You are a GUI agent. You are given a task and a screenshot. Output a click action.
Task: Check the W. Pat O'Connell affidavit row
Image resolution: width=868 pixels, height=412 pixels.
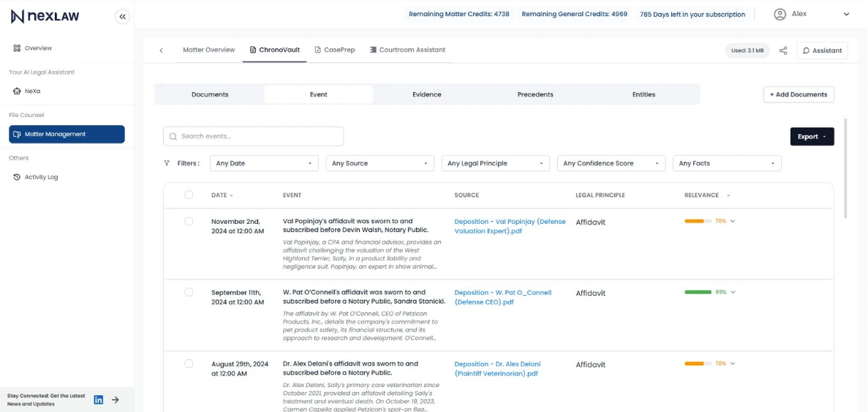click(189, 292)
